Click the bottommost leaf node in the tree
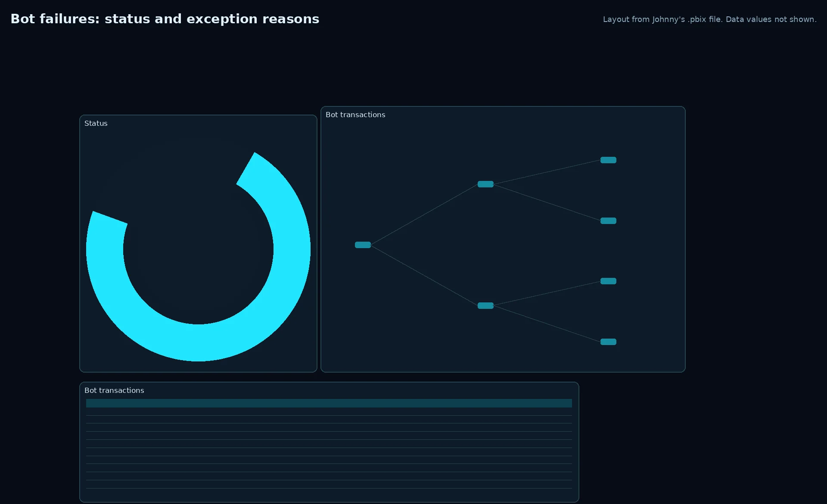The image size is (827, 504). [x=608, y=342]
